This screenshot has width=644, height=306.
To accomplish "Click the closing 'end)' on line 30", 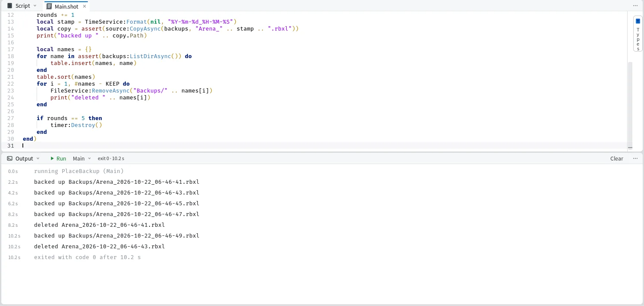I will pyautogui.click(x=30, y=139).
